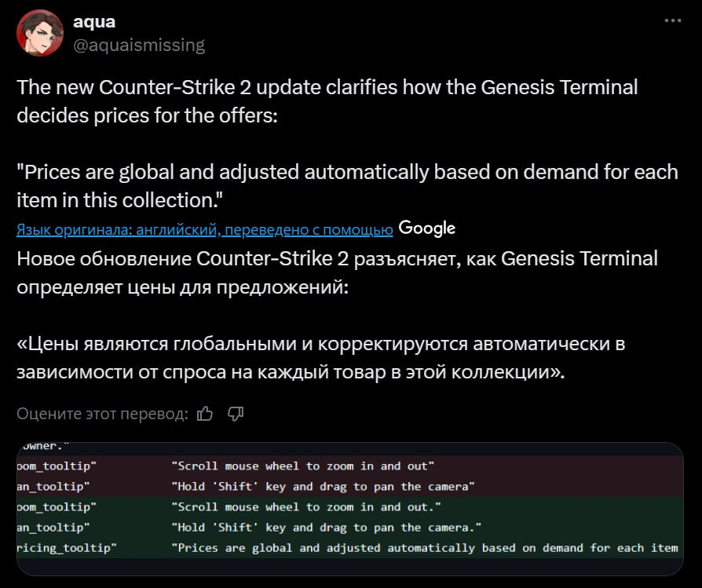
Task: Click the English "Prices are global" quote
Action: pyautogui.click(x=346, y=185)
